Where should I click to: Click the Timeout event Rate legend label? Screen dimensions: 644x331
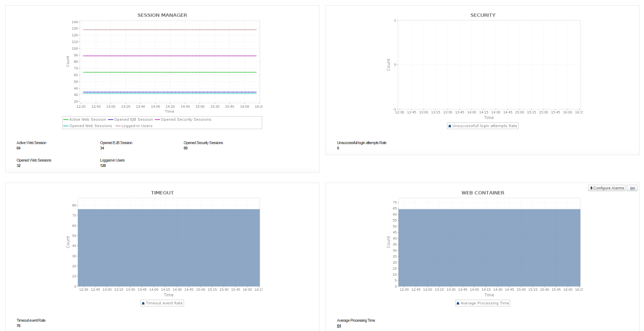pos(164,303)
